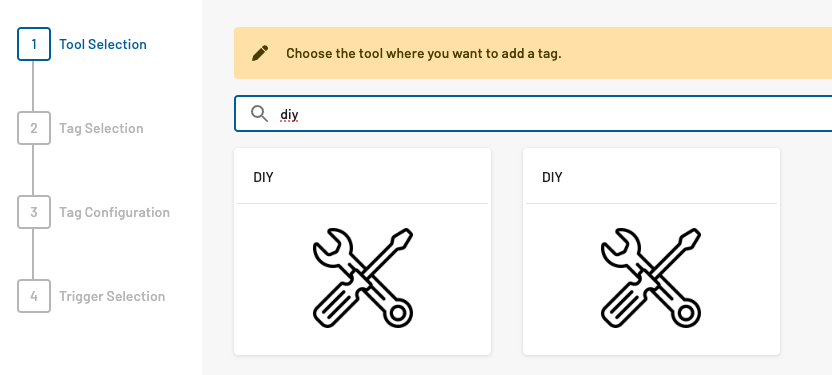832x375 pixels.
Task: Click the connector line between steps 3 and 4
Action: (x=33, y=254)
